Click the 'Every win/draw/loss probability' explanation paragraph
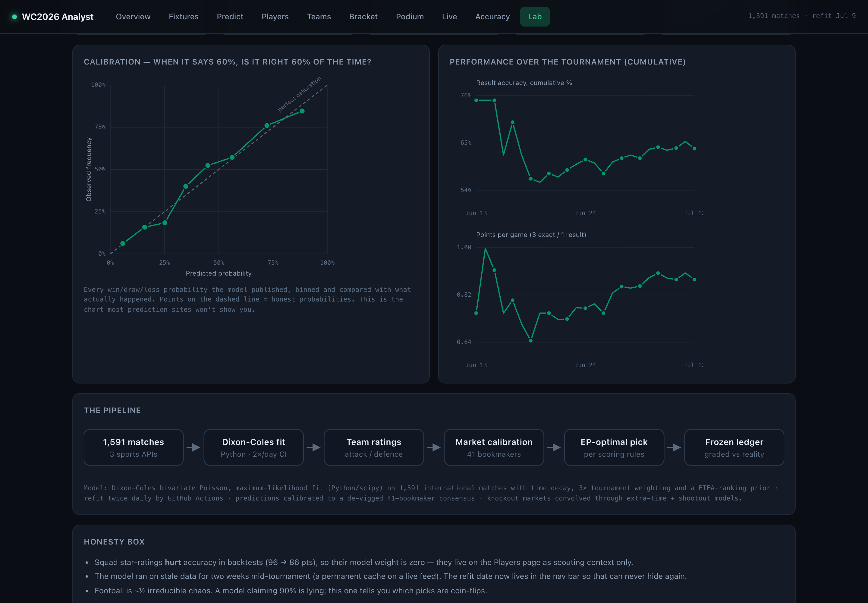This screenshot has height=603, width=868. [247, 299]
